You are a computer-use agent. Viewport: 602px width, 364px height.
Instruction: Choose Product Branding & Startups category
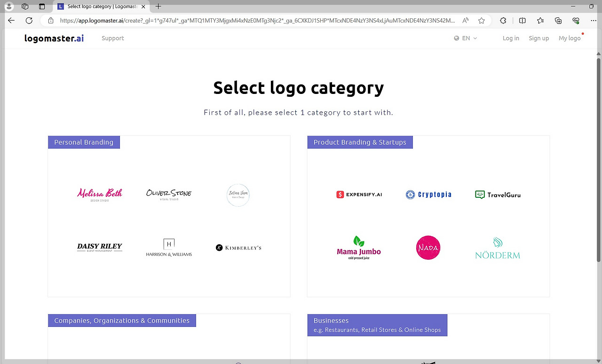pyautogui.click(x=428, y=216)
